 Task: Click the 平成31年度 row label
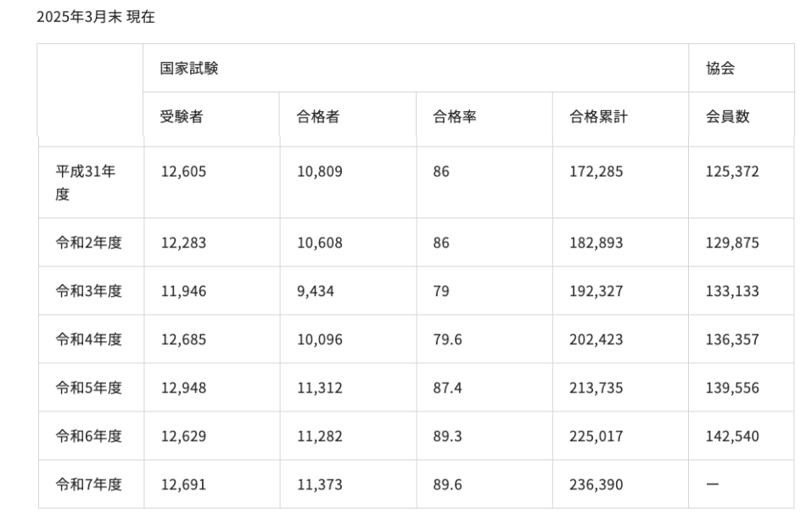[x=86, y=182]
